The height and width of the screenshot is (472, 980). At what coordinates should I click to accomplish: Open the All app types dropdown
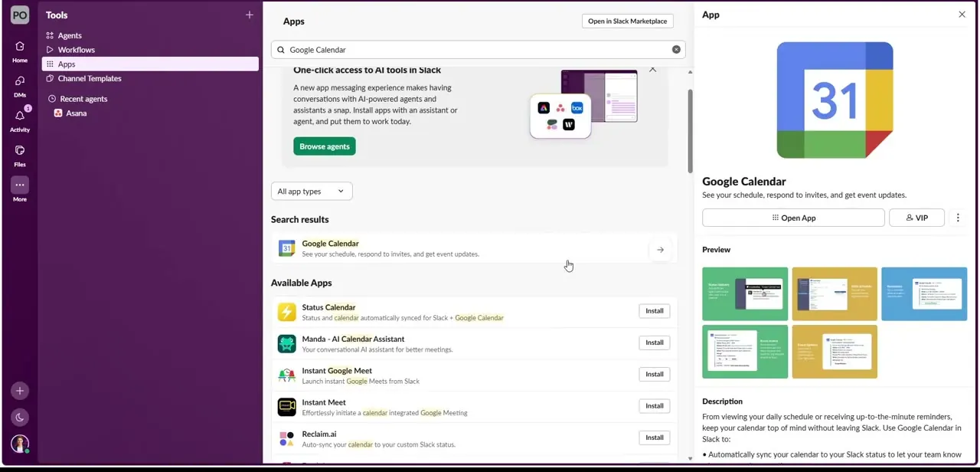[312, 192]
